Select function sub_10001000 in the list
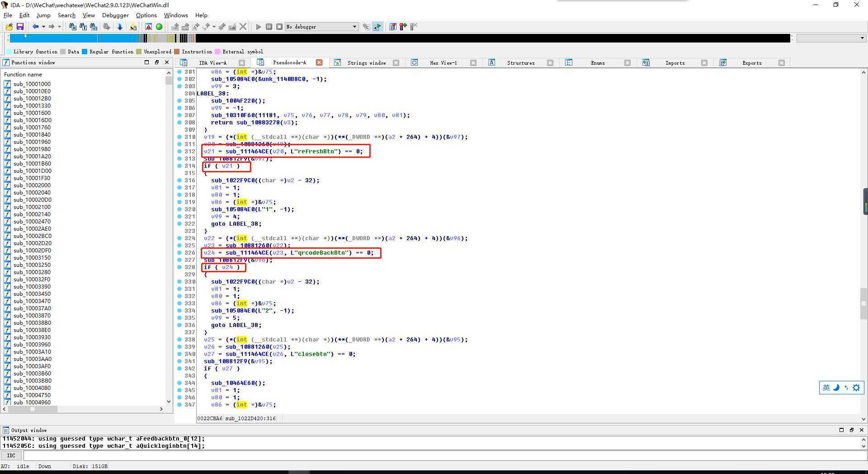 pos(32,84)
